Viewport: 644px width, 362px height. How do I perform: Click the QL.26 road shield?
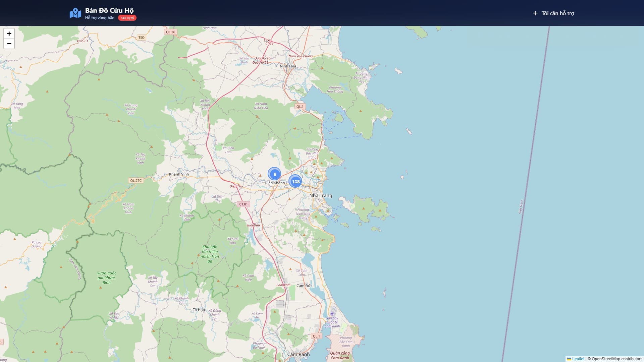[x=170, y=32]
